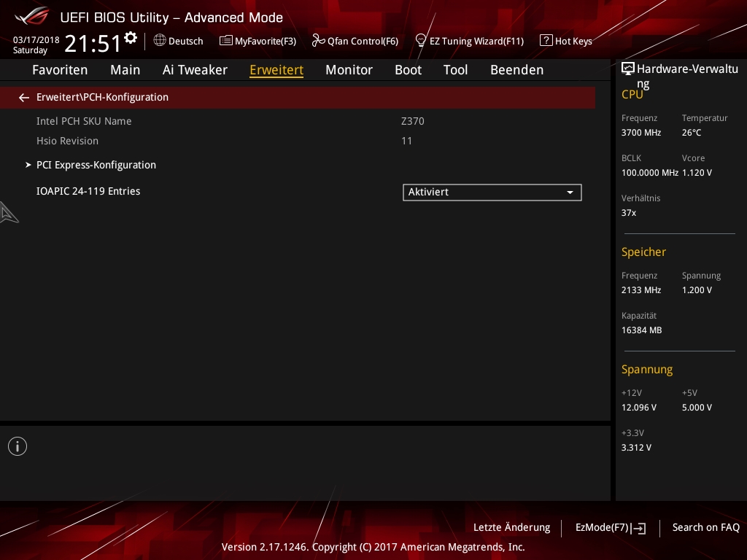Open MyFavorite(F3) list icon

tap(226, 41)
